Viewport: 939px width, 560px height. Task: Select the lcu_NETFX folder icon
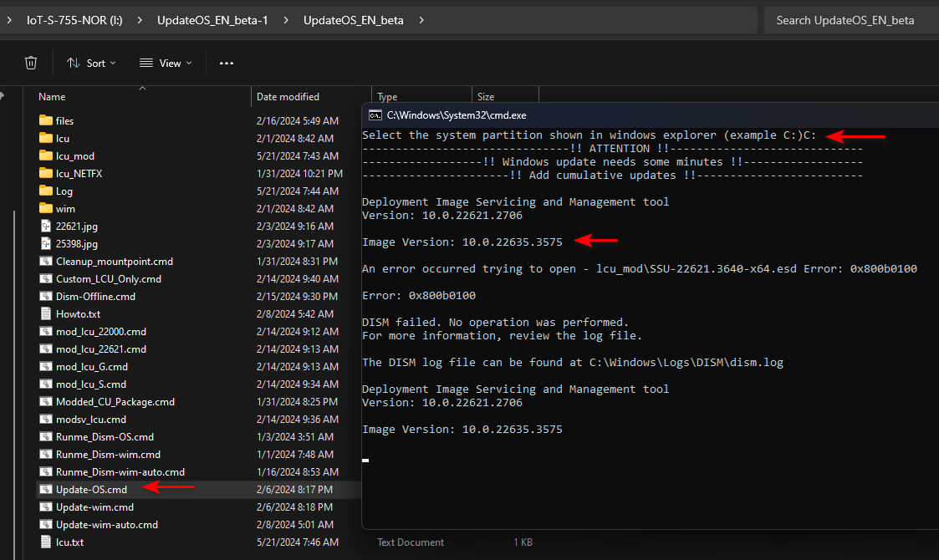45,173
